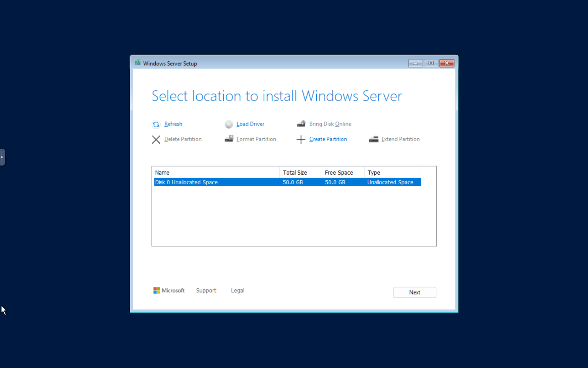Screen dimensions: 588x368
Task: Click the Microsoft logo
Action: click(156, 290)
